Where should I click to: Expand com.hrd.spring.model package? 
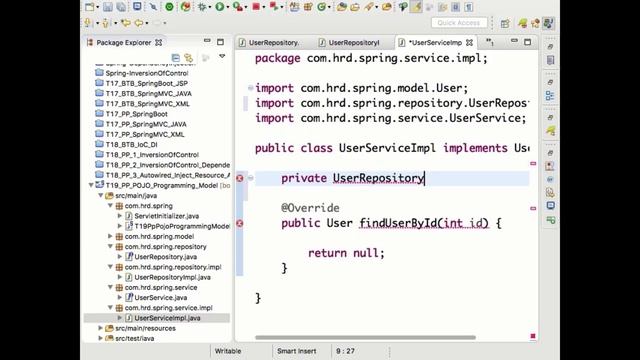[110, 236]
